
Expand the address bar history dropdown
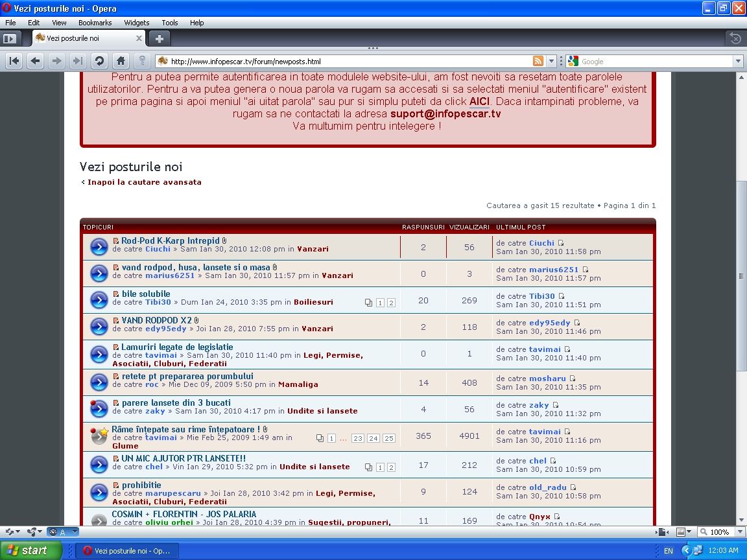click(x=552, y=62)
